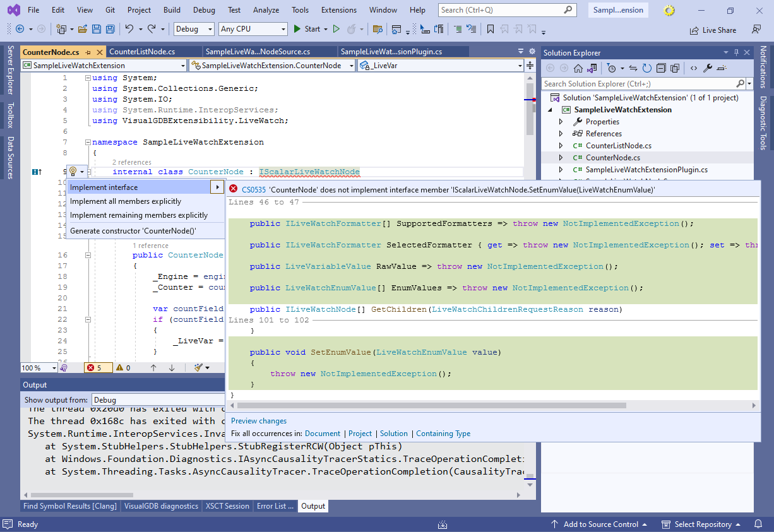Select Implement all members explicitly
Viewport: 774px width, 532px height.
126,201
